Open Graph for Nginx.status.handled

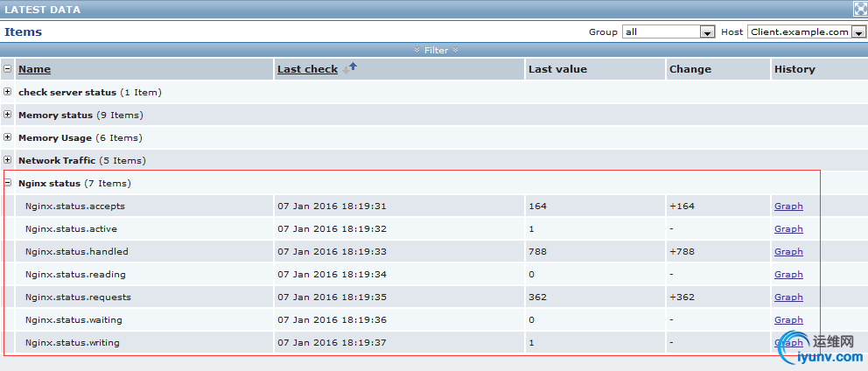(788, 251)
